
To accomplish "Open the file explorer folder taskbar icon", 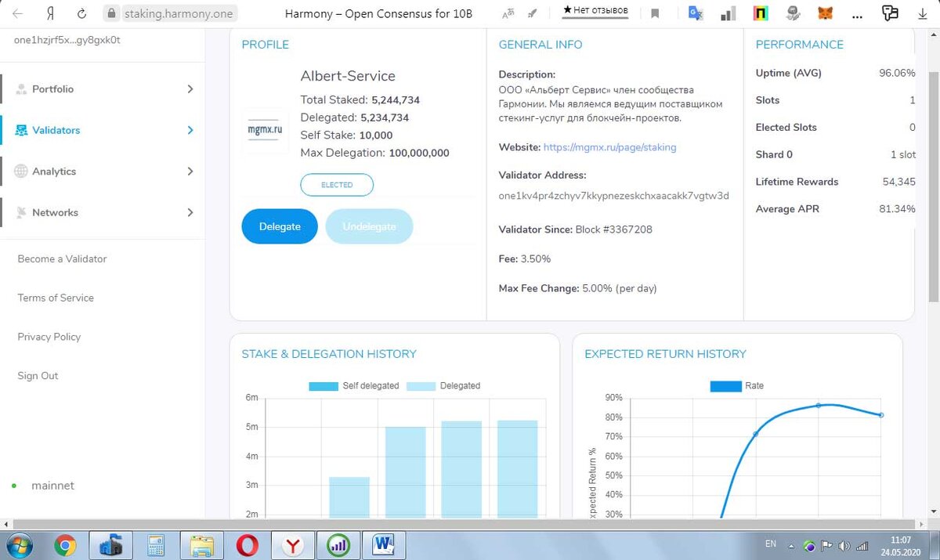I will click(201, 544).
